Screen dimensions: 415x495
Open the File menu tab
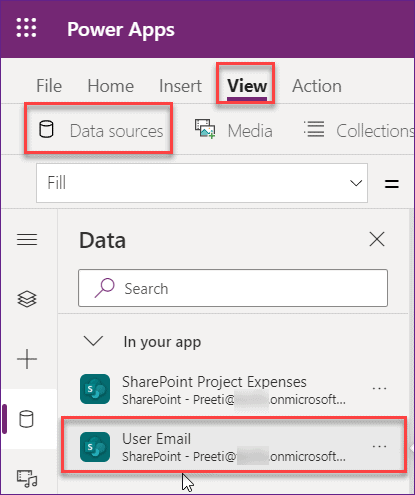click(49, 86)
